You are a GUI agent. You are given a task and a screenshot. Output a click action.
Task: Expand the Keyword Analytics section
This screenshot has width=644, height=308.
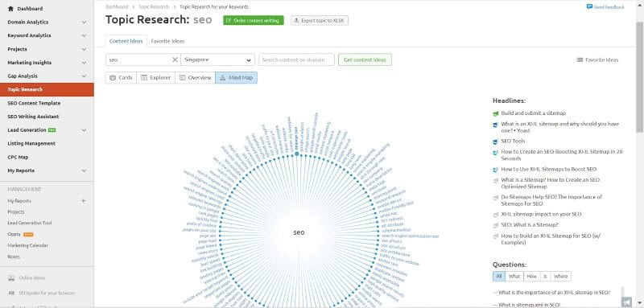tap(47, 35)
